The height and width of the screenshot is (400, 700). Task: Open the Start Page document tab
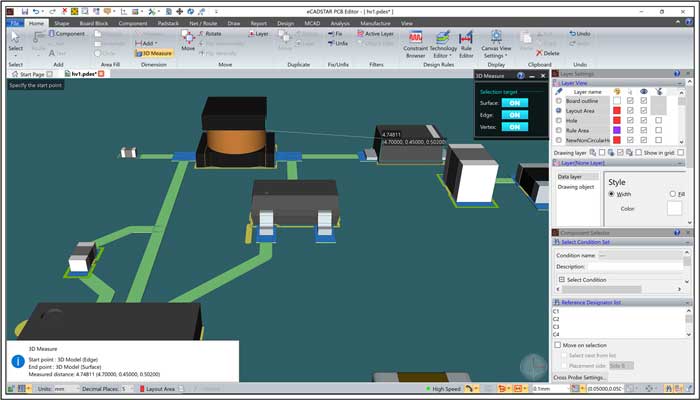tap(28, 74)
